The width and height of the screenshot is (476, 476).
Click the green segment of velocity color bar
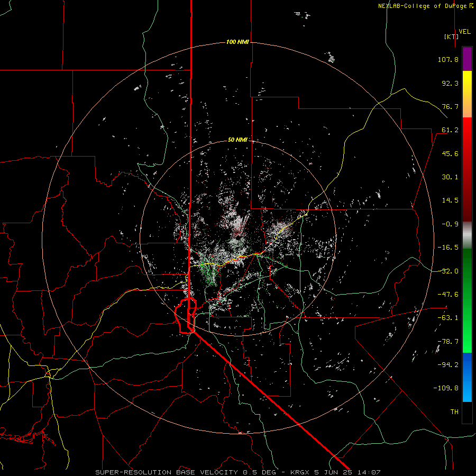point(467,300)
